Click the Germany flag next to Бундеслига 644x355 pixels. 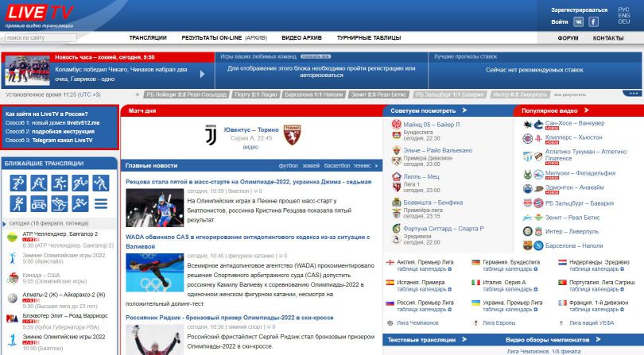pyautogui.click(x=476, y=262)
